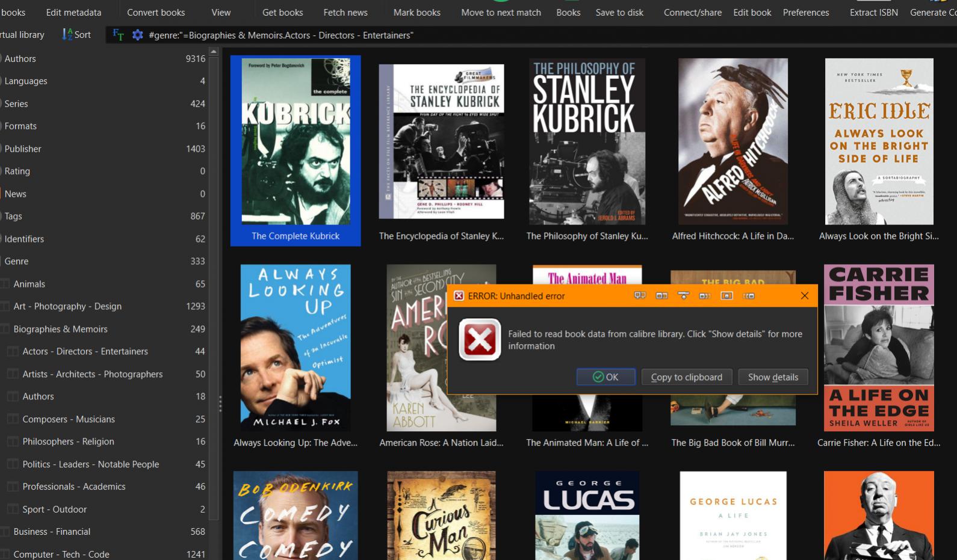Click Edit book in toolbar
The height and width of the screenshot is (560, 957).
(752, 12)
